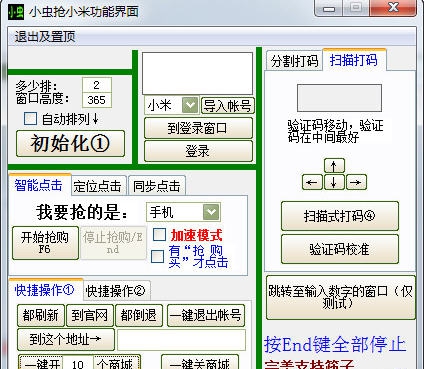Click the account list box above 小米 dropdown

197,73
